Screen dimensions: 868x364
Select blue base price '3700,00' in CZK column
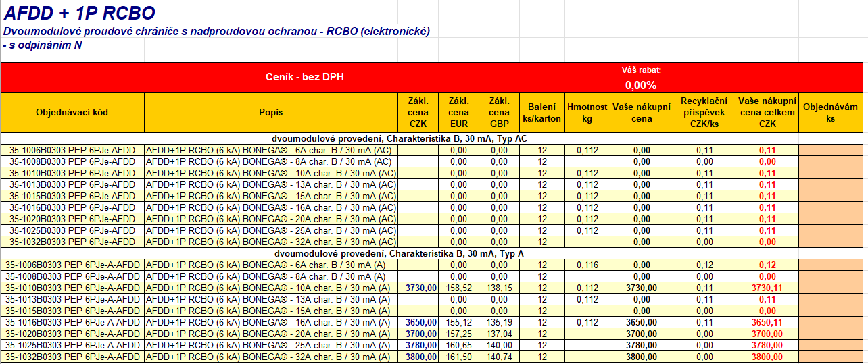(418, 334)
